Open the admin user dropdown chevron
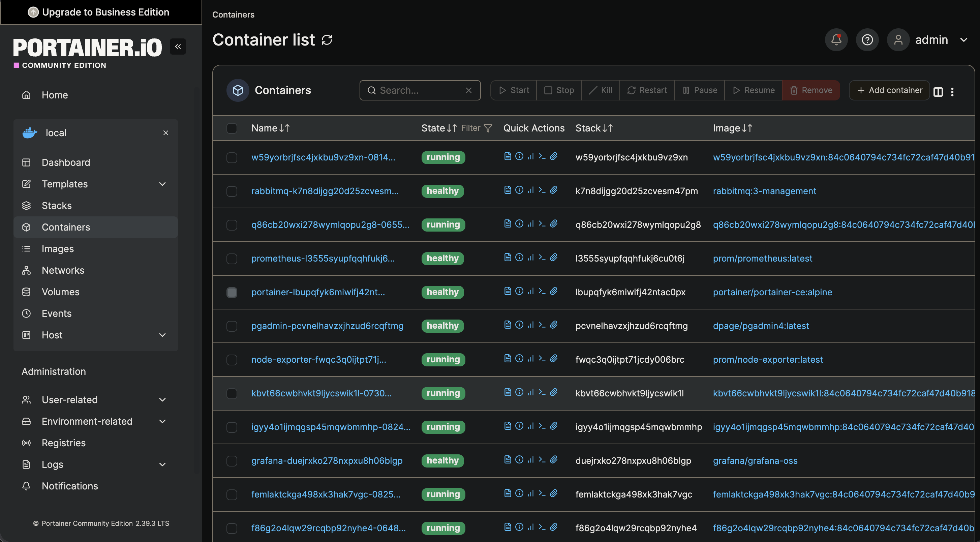 point(963,39)
